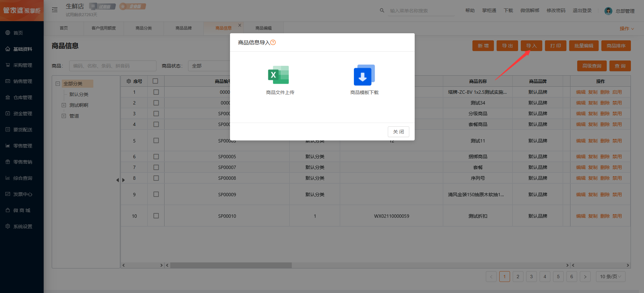Expand the 测试啊啊 tree node

[64, 105]
